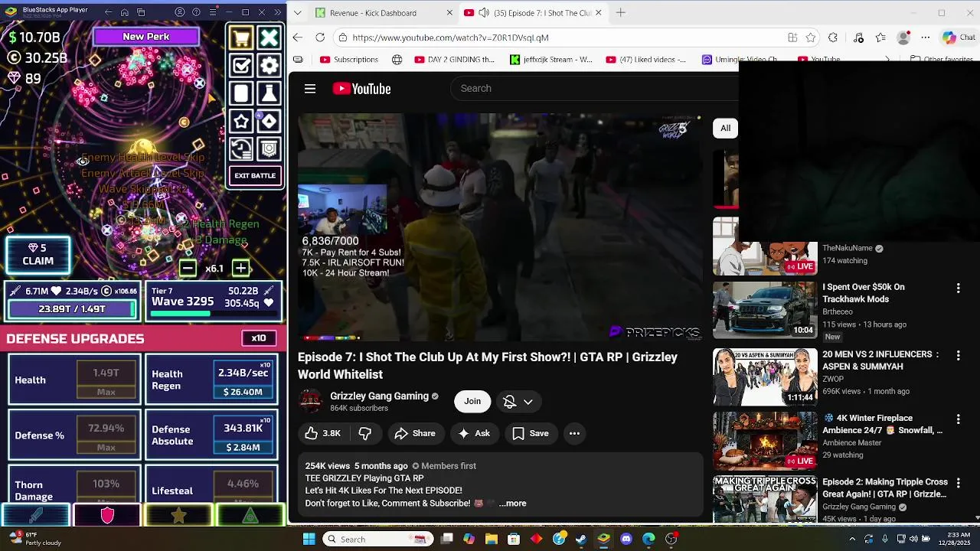
Task: Join Grizzley Gang Gaming channel
Action: coord(472,401)
